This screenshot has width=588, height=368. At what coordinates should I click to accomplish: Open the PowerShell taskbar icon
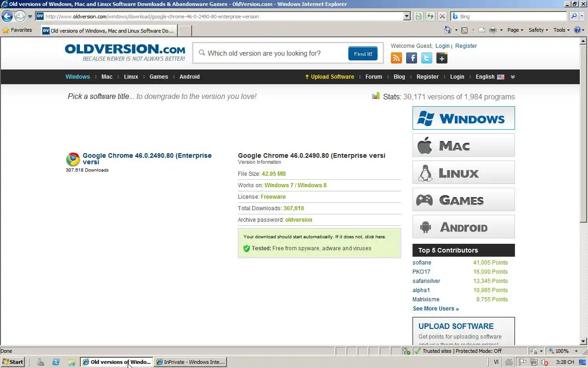56,362
